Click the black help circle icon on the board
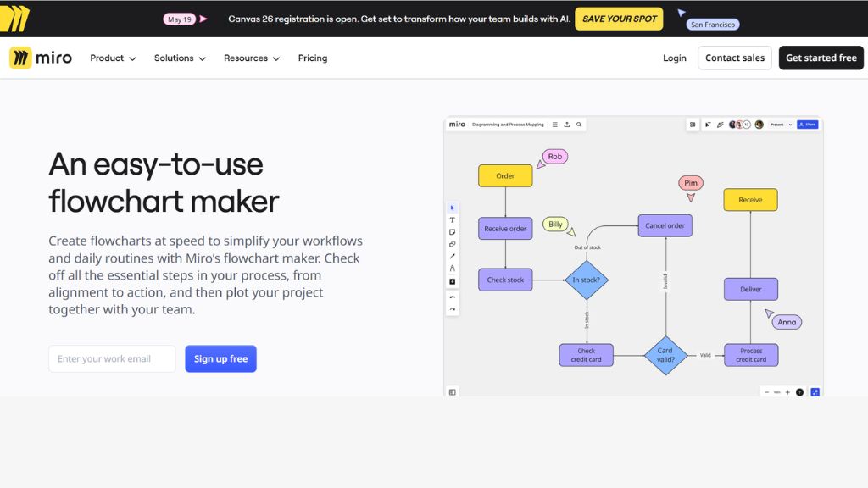 [800, 392]
